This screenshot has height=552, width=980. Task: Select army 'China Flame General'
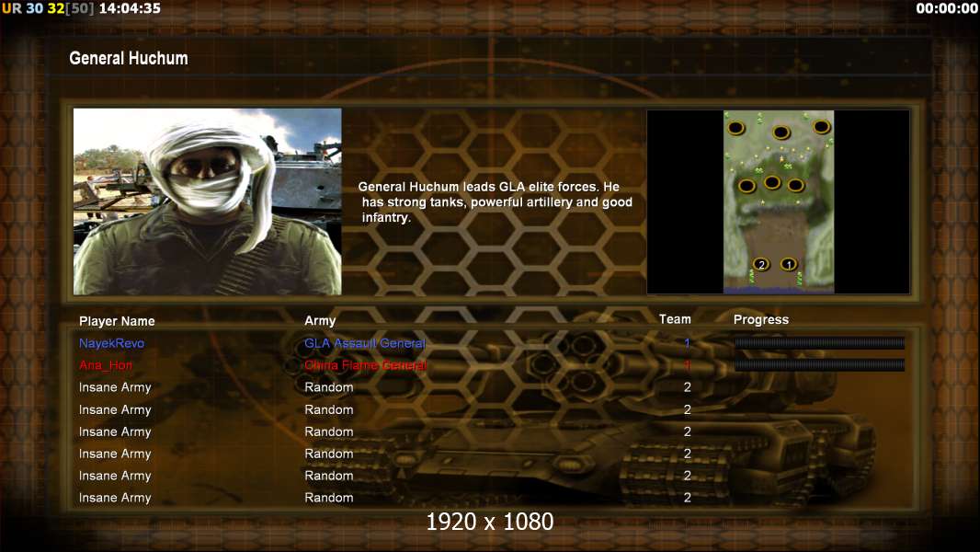point(366,365)
